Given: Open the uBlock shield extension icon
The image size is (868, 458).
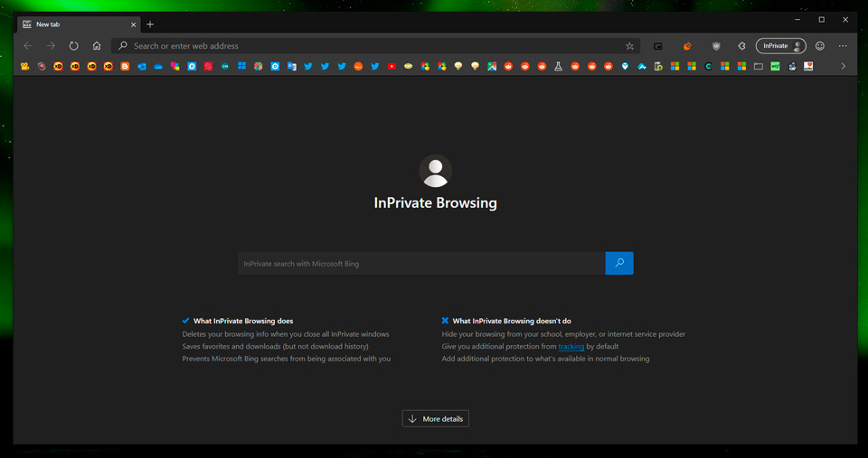Looking at the screenshot, I should click(x=716, y=46).
